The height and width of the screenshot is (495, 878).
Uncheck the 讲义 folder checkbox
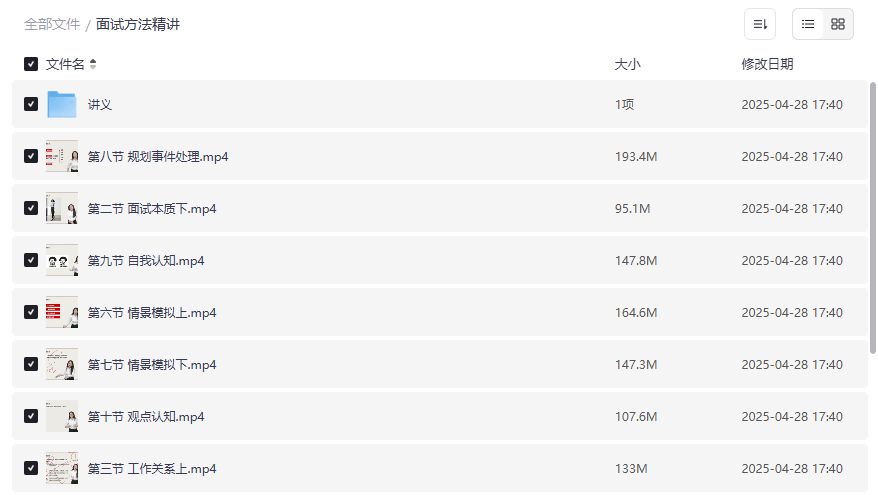[x=31, y=105]
